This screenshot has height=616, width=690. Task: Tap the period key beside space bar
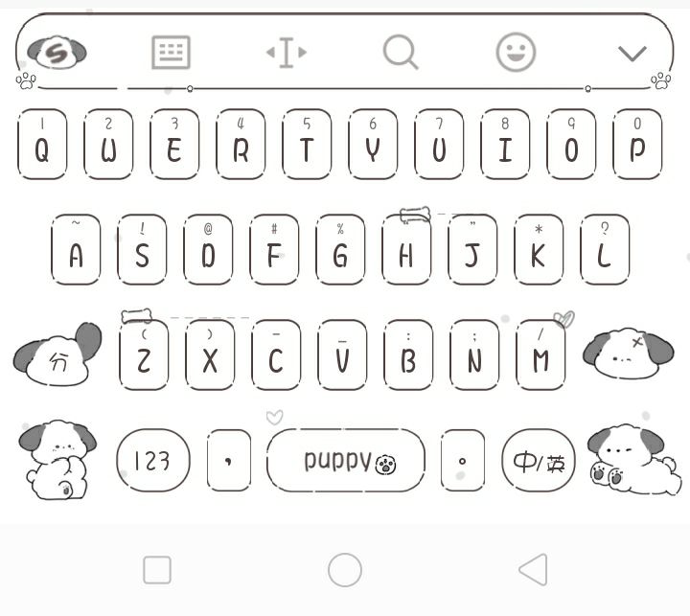click(463, 461)
